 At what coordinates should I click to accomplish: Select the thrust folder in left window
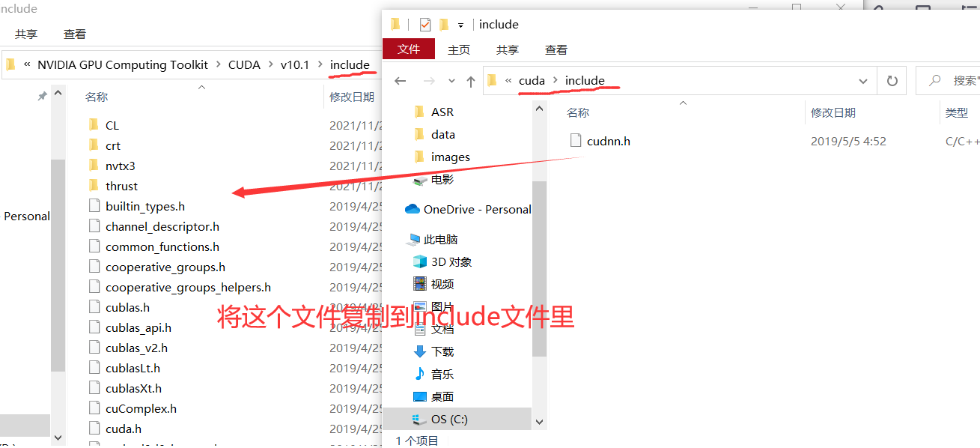pos(121,186)
